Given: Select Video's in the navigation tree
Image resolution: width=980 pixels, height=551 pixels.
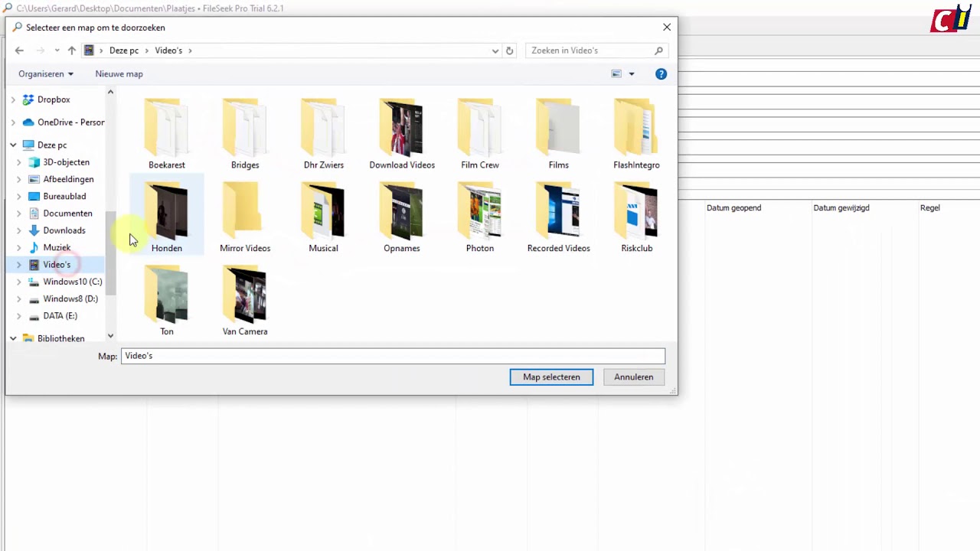Looking at the screenshot, I should tap(57, 265).
